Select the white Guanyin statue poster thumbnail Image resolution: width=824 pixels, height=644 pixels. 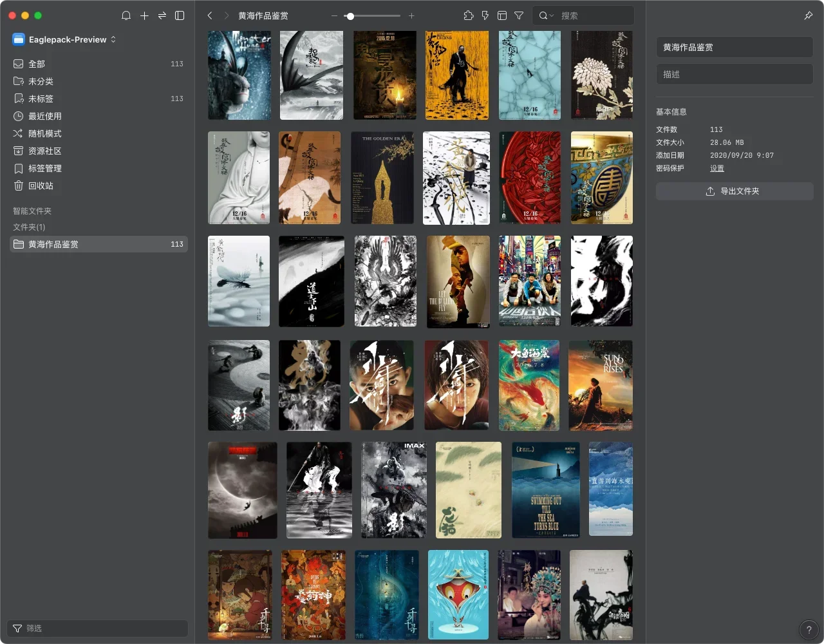239,178
